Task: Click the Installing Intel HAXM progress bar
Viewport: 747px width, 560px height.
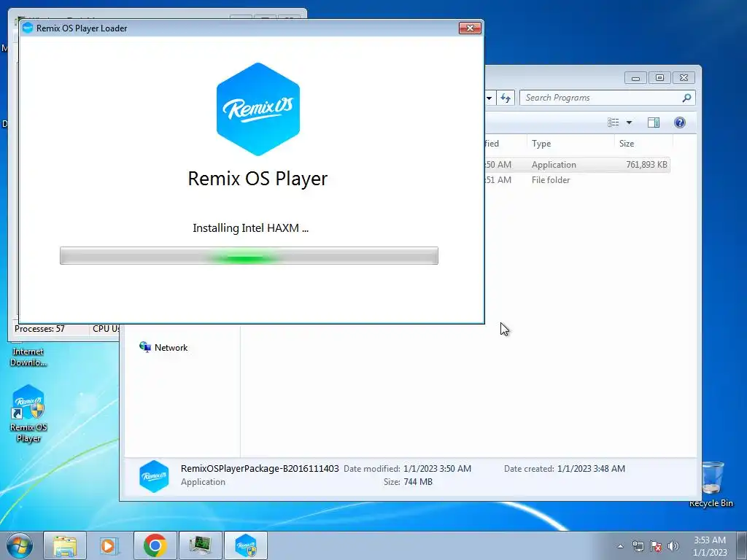Action: point(249,256)
